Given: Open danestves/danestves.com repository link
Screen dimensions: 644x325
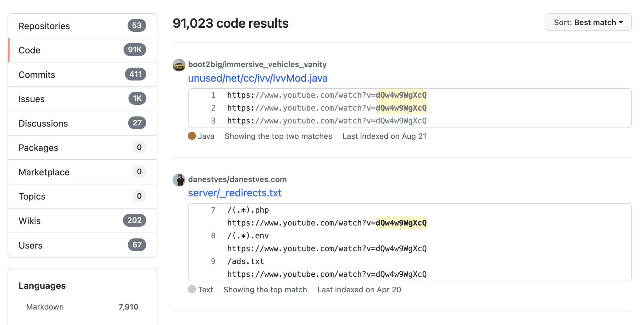Looking at the screenshot, I should point(237,179).
